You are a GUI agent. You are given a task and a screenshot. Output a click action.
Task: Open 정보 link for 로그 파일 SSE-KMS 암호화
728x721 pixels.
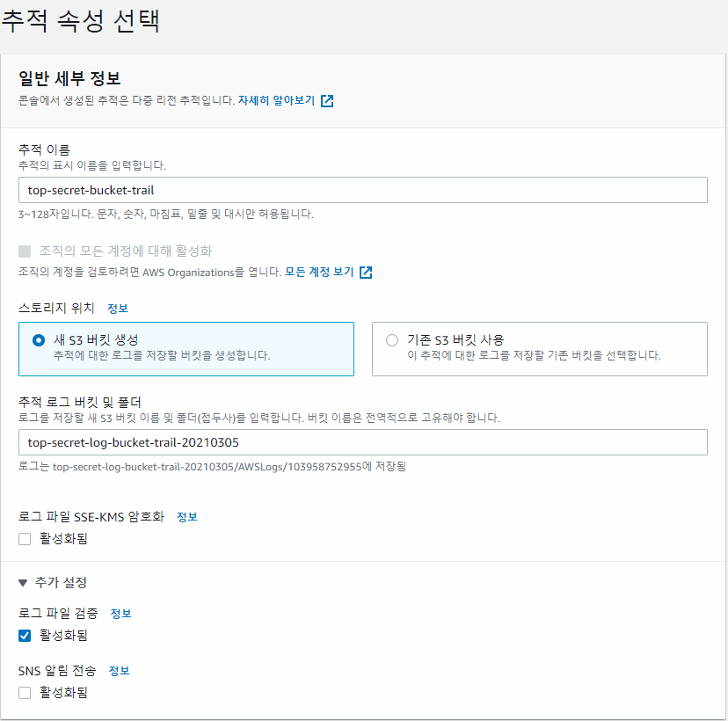[187, 517]
